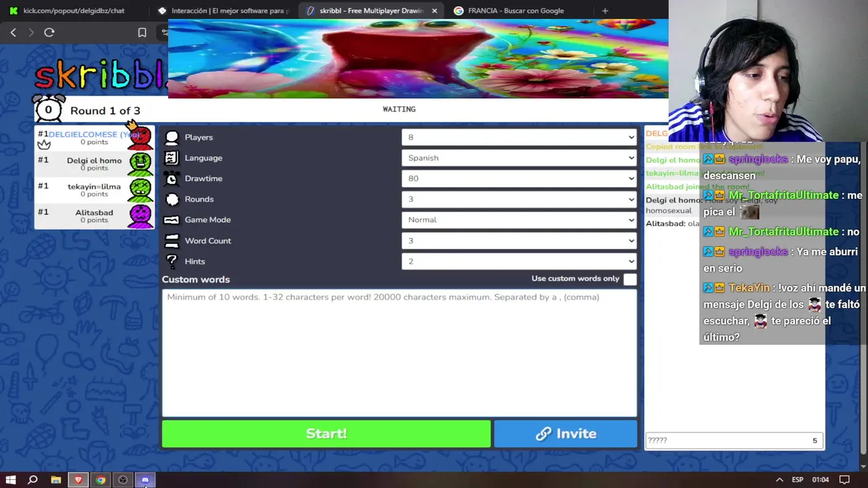Click the ESP language indicator
The height and width of the screenshot is (488, 868).
click(x=797, y=480)
